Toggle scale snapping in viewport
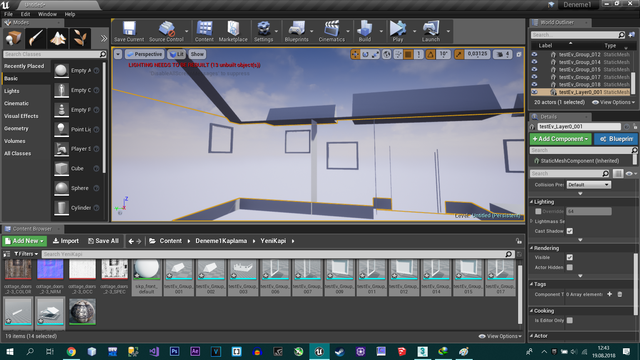The width and height of the screenshot is (640, 360). [x=459, y=54]
